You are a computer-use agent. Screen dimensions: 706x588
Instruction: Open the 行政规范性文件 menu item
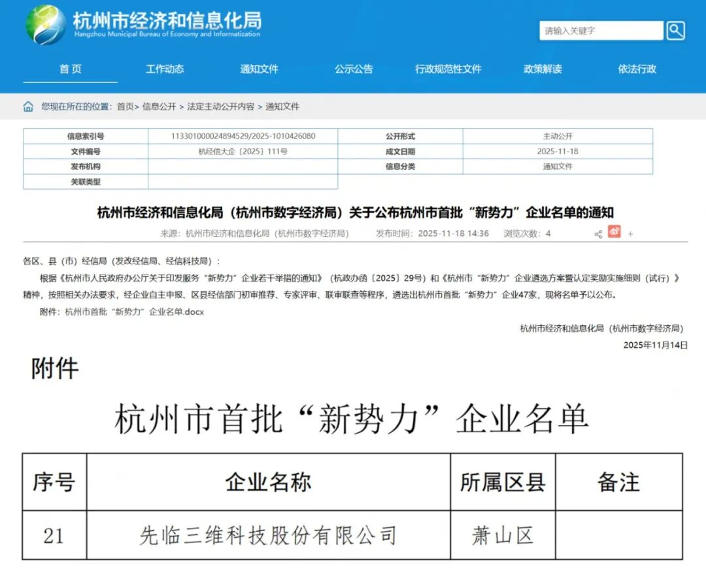tap(449, 69)
